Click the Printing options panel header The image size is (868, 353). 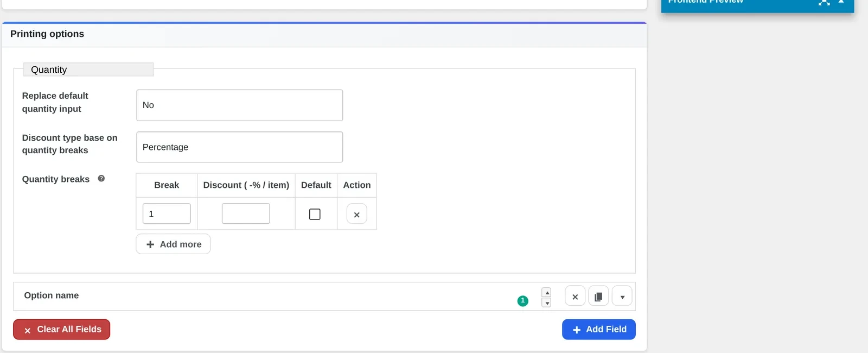tap(324, 34)
